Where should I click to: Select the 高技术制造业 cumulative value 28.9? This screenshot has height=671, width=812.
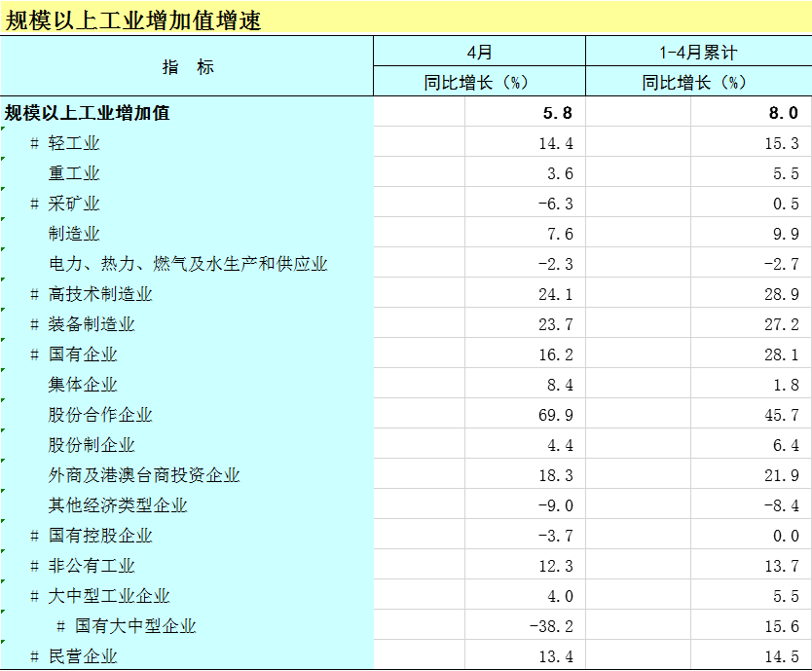pos(782,294)
